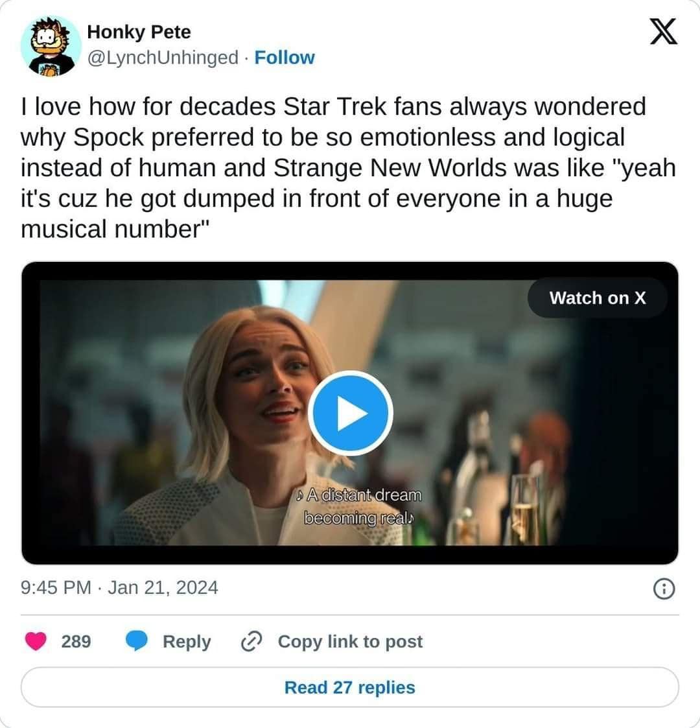
Task: Select Copy link to post
Action: pos(350,641)
